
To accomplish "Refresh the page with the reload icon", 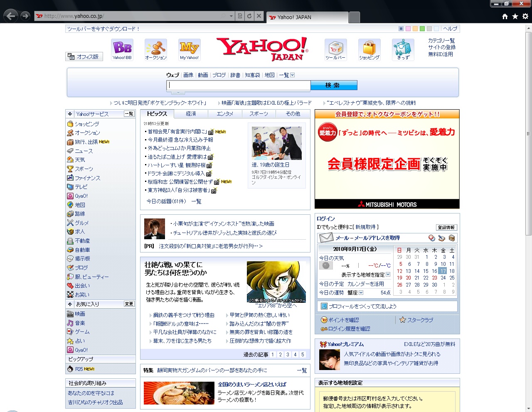I will pos(249,16).
